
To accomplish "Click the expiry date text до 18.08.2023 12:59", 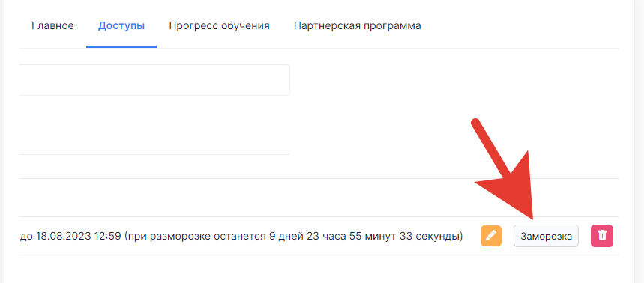I will 70,236.
